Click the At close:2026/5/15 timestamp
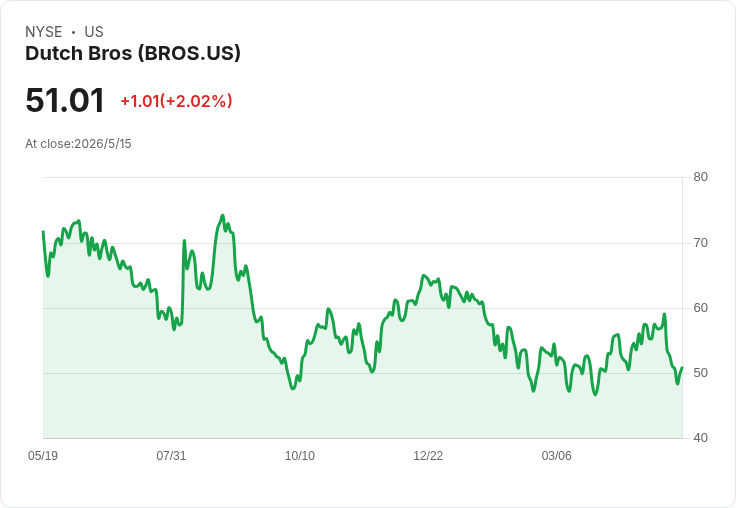 (78, 144)
